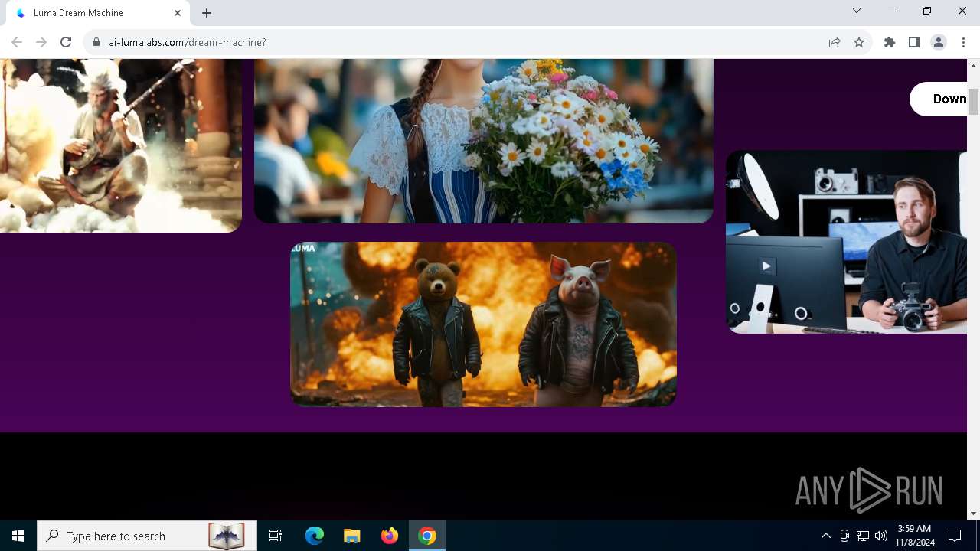Open the photographer at desk thumbnail
Viewport: 980px width, 551px height.
coord(846,242)
